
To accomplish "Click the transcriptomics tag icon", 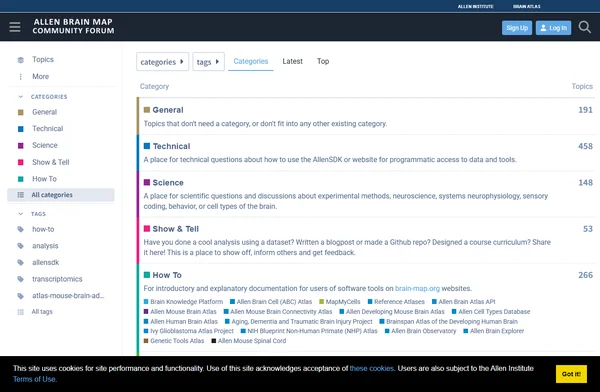I will coord(21,279).
